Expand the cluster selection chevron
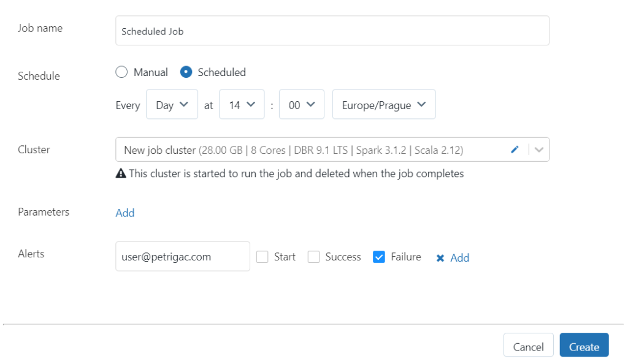 539,150
